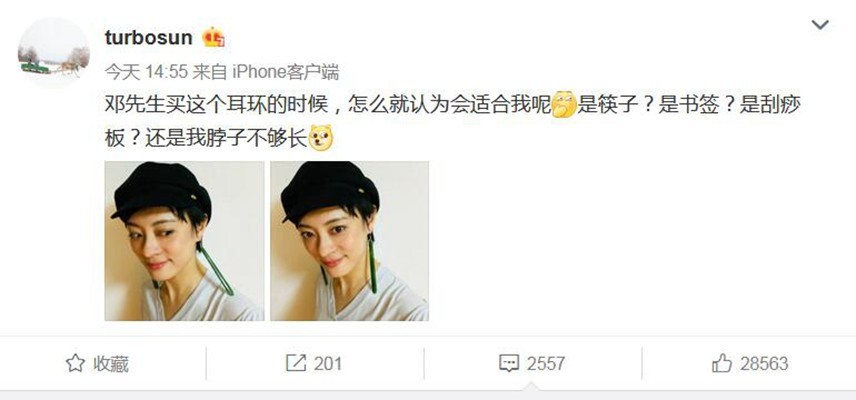This screenshot has height=400, width=856.
Task: Click the doge emoji after 不够长
Action: [321, 138]
